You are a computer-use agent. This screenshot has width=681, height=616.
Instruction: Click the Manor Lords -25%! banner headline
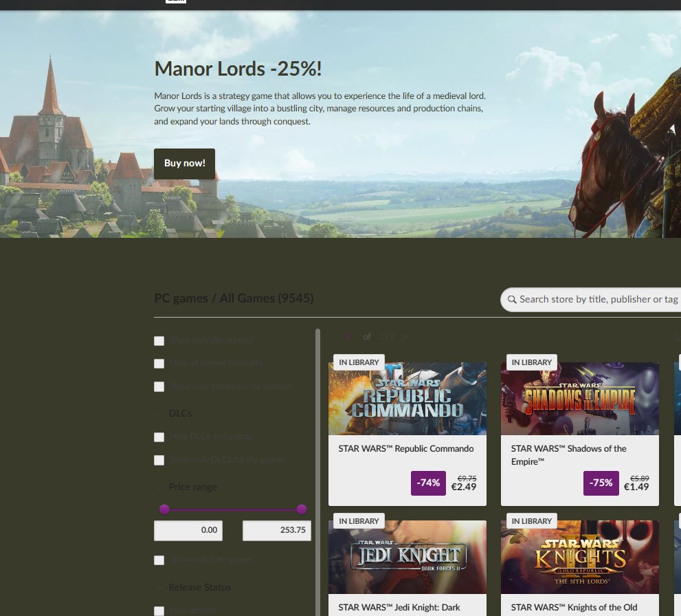point(238,69)
